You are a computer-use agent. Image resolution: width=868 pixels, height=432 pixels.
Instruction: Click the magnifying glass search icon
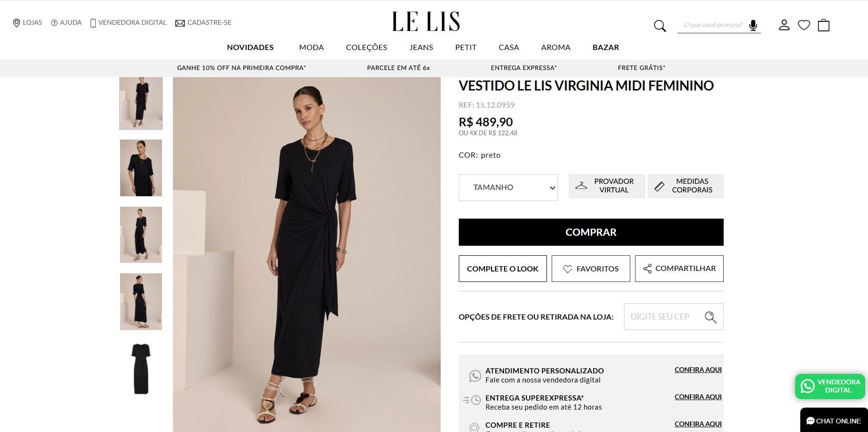tap(659, 26)
